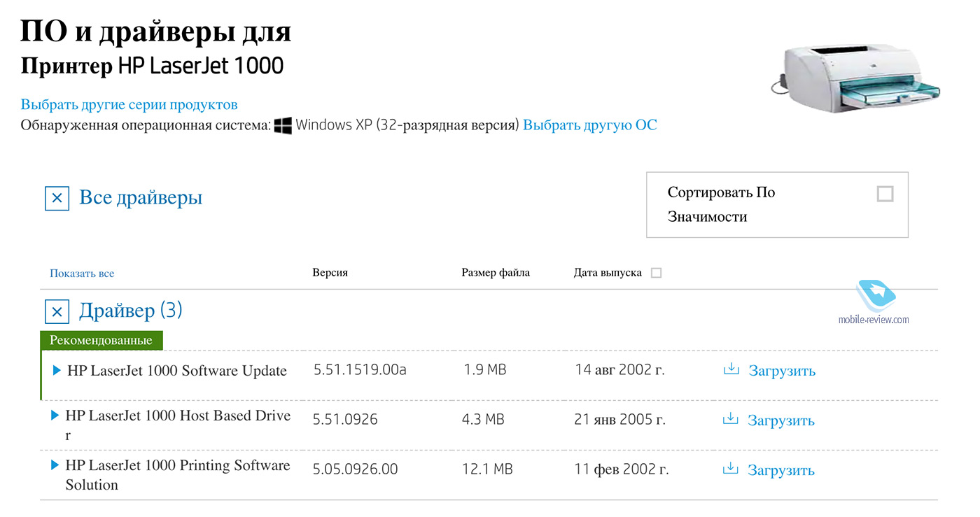The height and width of the screenshot is (517, 980).
Task: Click release date '21 янв 2005 г.'
Action: [x=620, y=420]
